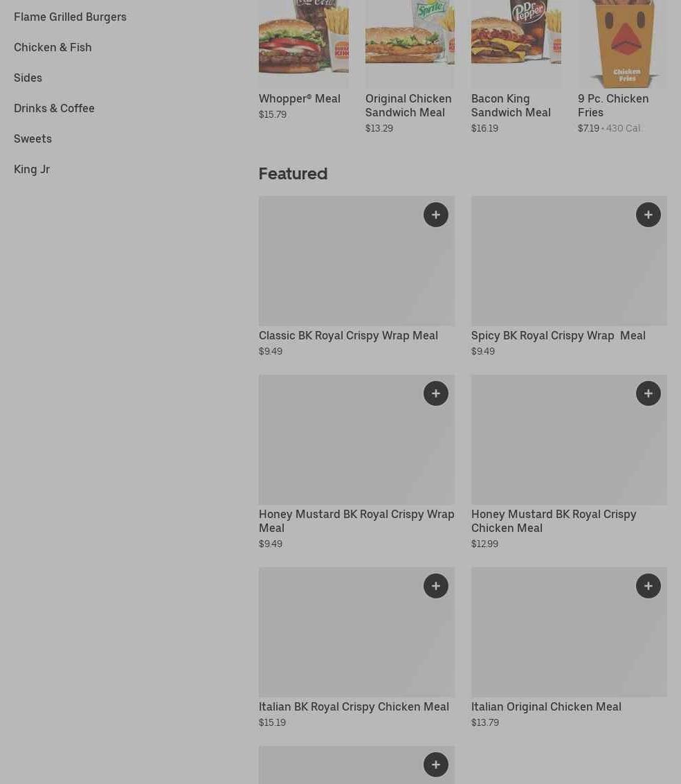The height and width of the screenshot is (784, 681).
Task: Select Original Chicken Sandwich Meal image
Action: tap(410, 44)
